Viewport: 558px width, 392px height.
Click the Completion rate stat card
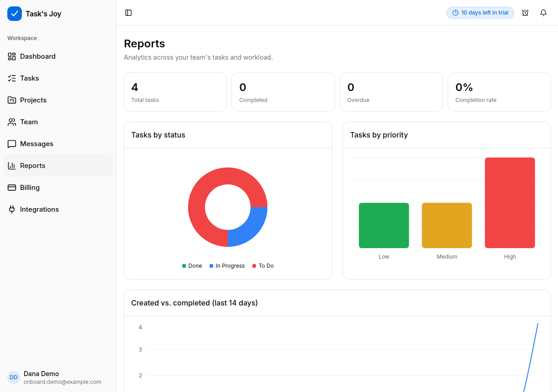click(499, 92)
